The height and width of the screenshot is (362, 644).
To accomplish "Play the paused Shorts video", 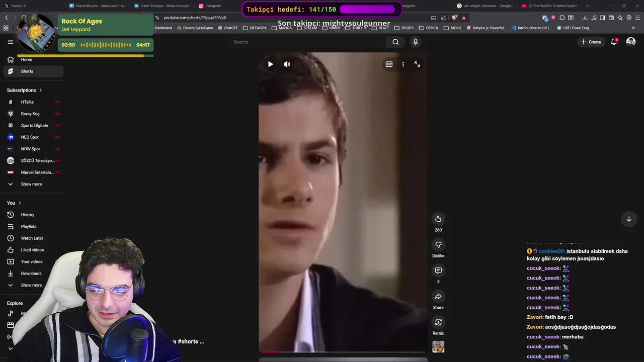I will [x=271, y=64].
